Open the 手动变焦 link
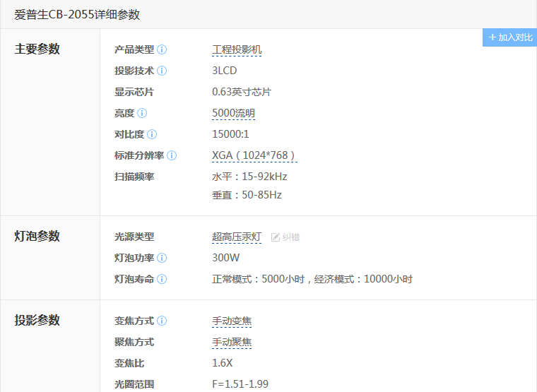This screenshot has width=537, height=392. click(232, 321)
